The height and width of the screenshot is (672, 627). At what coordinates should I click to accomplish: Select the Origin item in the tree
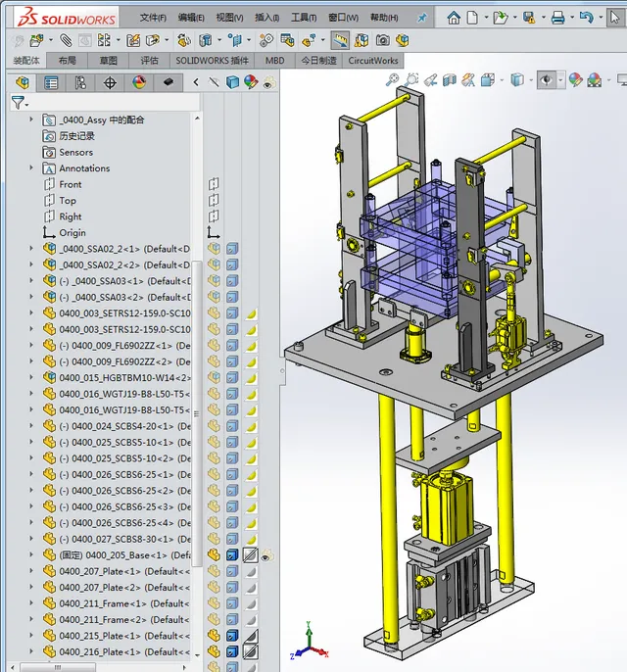click(x=72, y=233)
